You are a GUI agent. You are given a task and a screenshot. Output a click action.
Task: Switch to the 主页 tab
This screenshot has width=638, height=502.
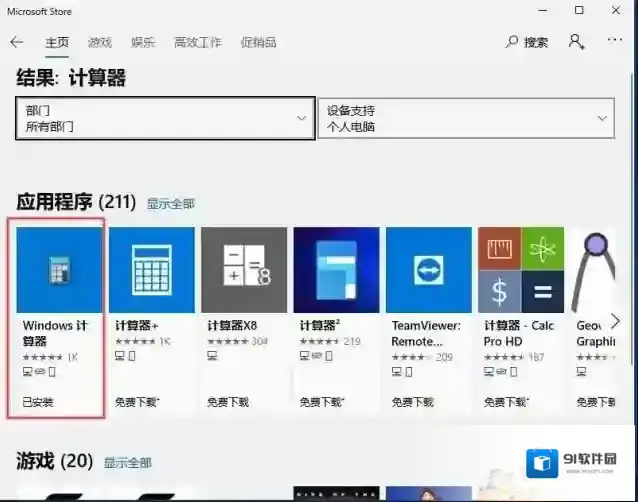click(x=57, y=43)
